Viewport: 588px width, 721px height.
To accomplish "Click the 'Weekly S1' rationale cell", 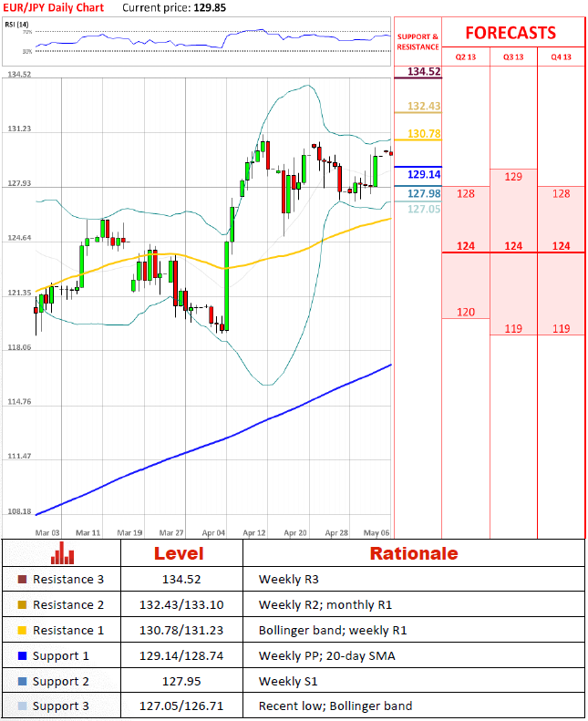I will (288, 682).
